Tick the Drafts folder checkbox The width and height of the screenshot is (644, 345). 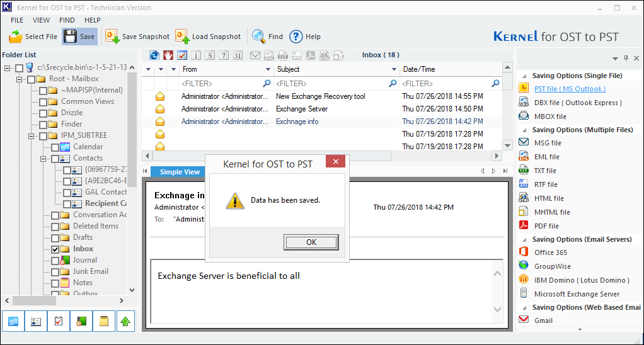(x=55, y=238)
